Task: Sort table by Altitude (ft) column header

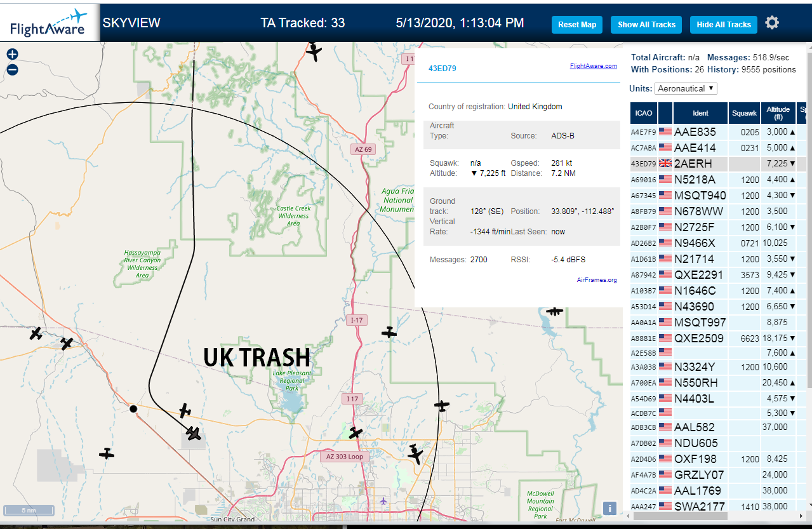Action: [x=778, y=113]
